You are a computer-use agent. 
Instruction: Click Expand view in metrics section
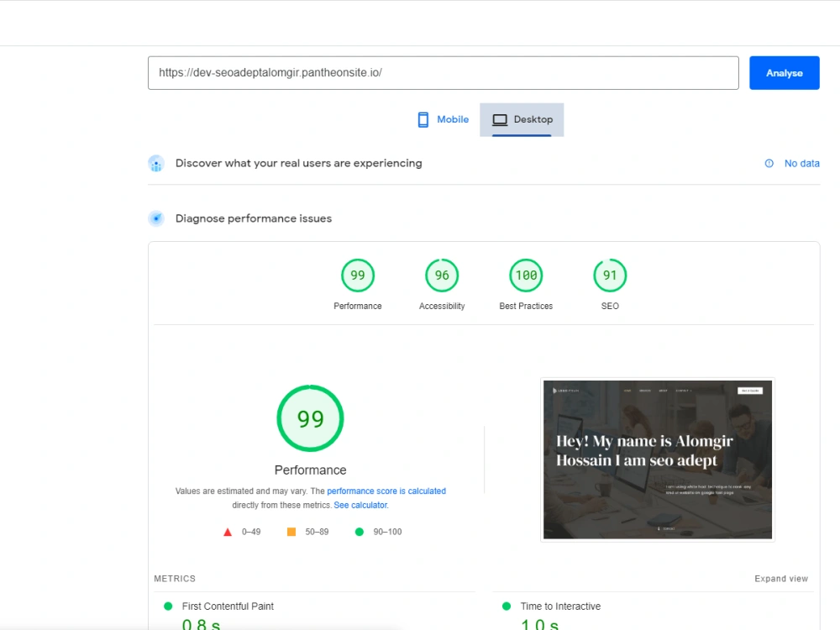point(781,579)
